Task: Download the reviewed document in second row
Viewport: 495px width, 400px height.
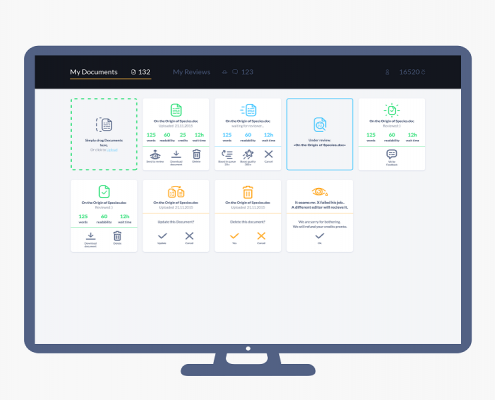Action: point(90,239)
